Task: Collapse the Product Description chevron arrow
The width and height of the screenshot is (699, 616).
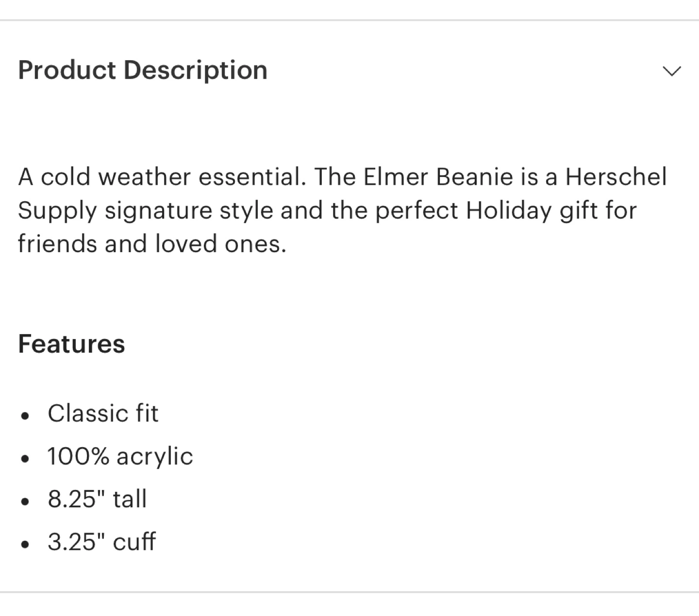Action: pos(672,71)
